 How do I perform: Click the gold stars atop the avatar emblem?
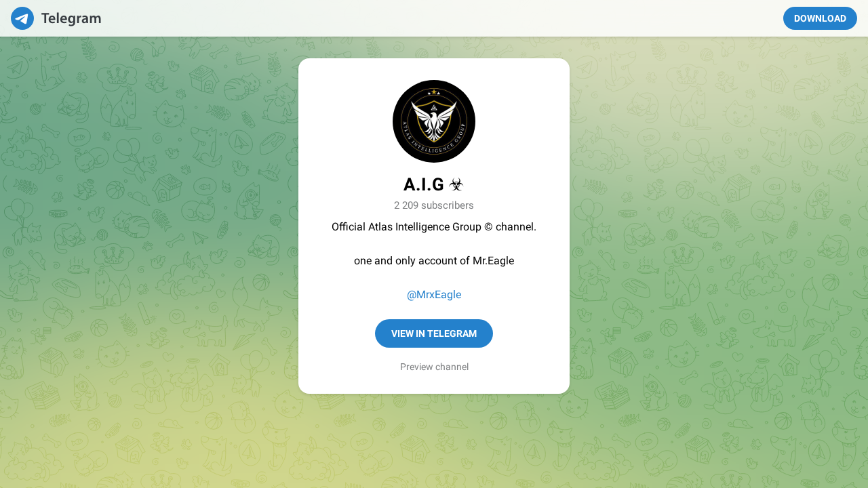(434, 92)
